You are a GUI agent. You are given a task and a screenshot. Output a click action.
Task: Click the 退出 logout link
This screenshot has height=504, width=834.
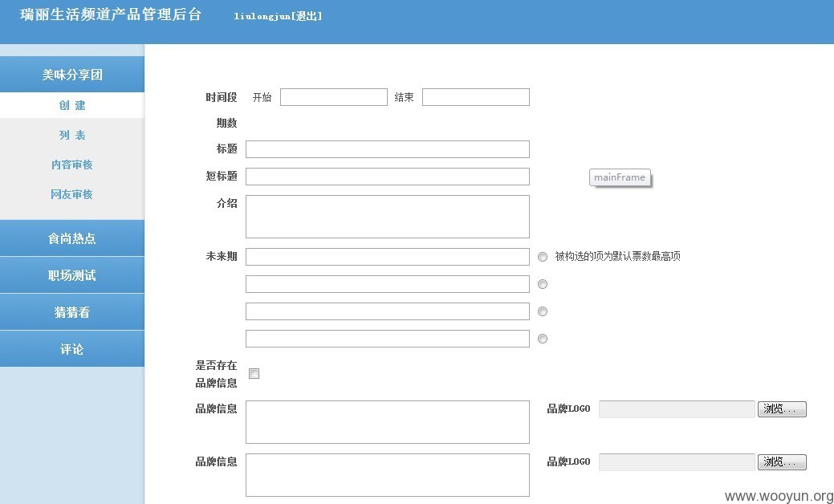307,16
